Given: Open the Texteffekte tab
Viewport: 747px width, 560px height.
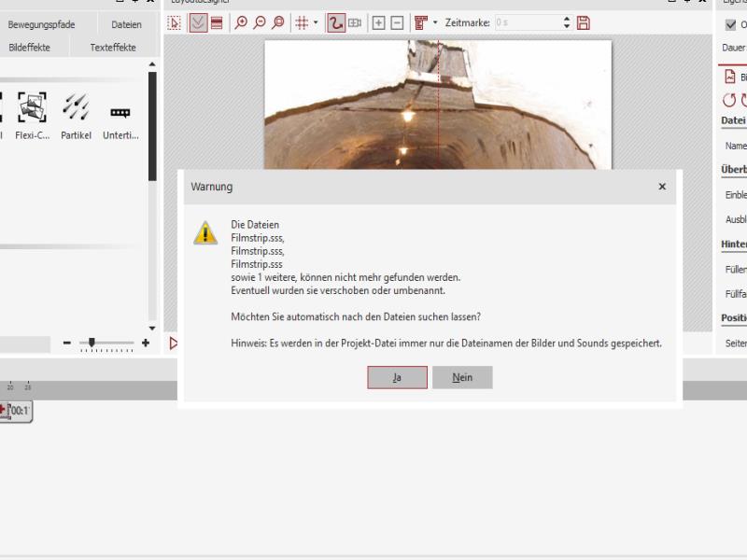Looking at the screenshot, I should point(112,47).
